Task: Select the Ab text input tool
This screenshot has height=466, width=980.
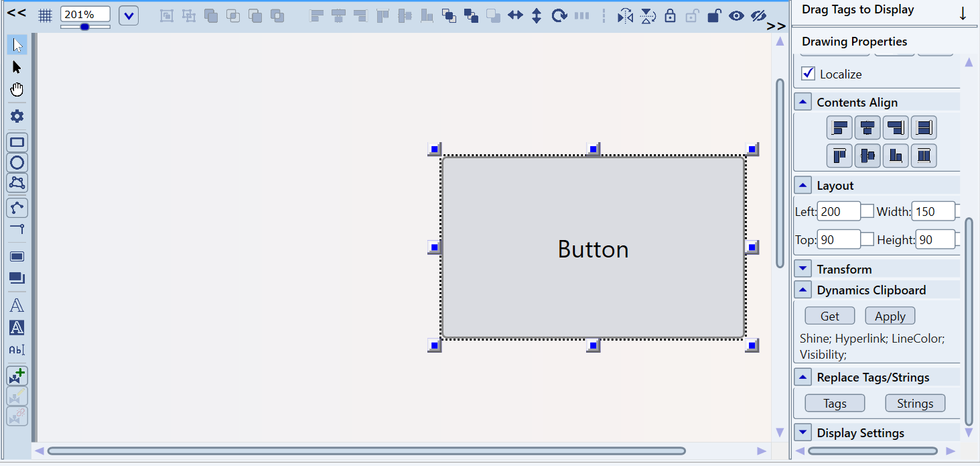Action: [x=17, y=349]
